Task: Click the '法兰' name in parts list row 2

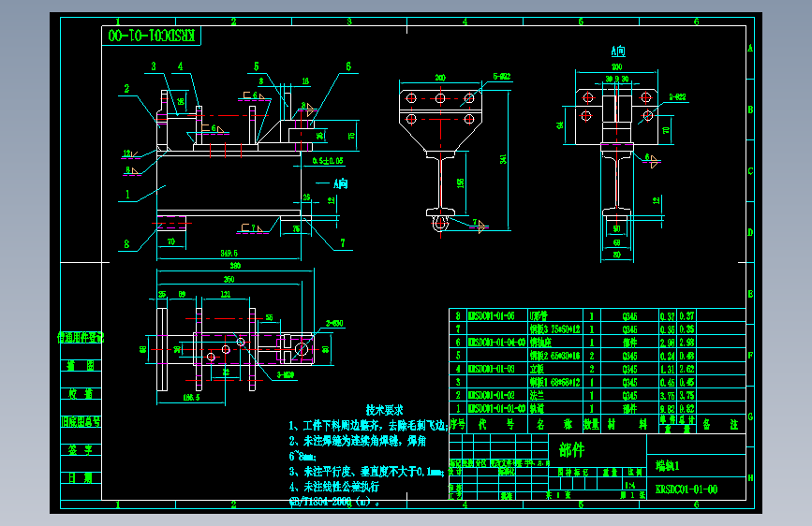Action: click(537, 396)
